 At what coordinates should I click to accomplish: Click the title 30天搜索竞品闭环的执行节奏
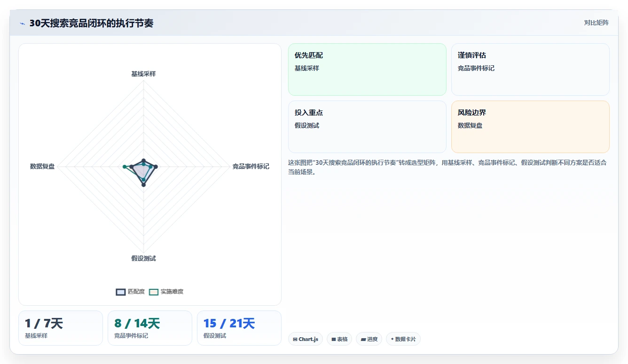[91, 23]
